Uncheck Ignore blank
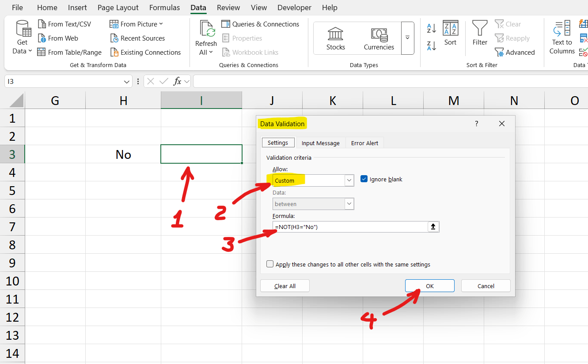The image size is (588, 364). tap(364, 179)
